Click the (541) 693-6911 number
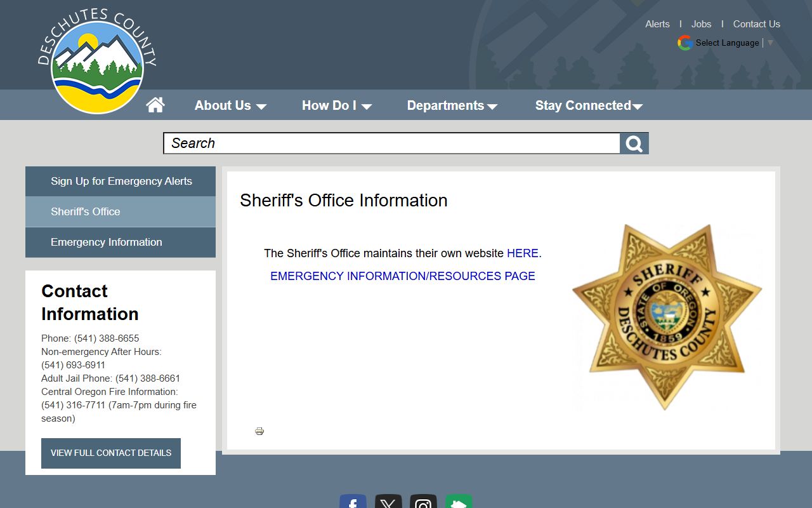 pos(74,365)
